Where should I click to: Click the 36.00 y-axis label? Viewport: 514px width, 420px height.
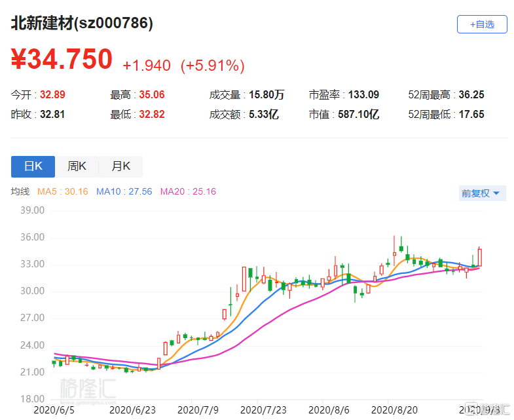click(x=32, y=237)
